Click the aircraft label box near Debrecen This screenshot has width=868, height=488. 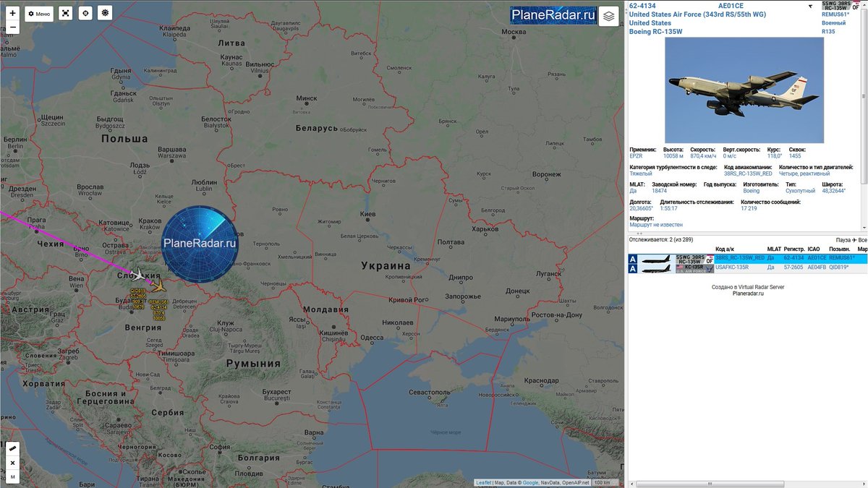pyautogui.click(x=159, y=309)
